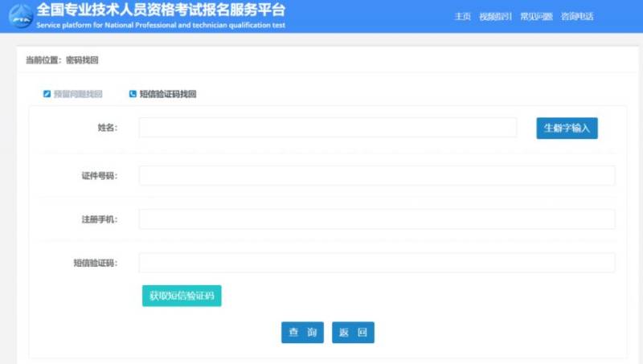Open the 视频指引 navigation link
Image resolution: width=643 pixels, height=364 pixels.
point(494,17)
